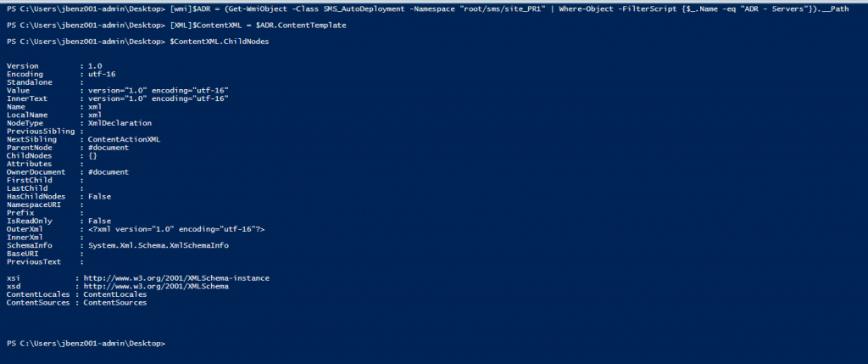Click the ContentSources value text
868x364 pixels.
114,302
